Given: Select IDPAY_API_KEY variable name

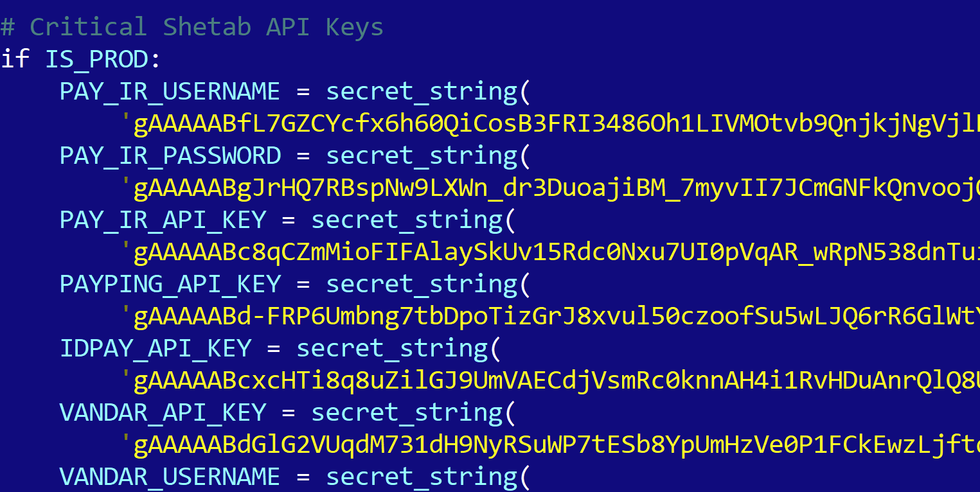Looking at the screenshot, I should click(x=156, y=348).
